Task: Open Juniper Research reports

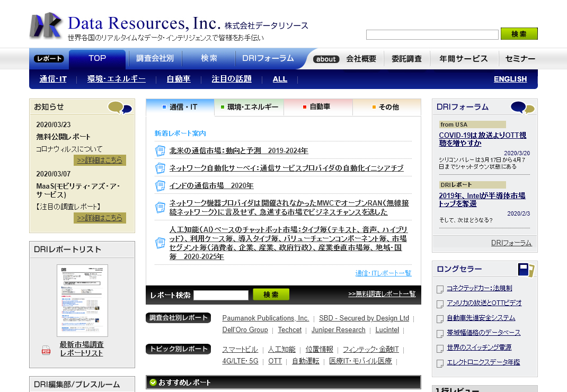Action: [x=339, y=330]
